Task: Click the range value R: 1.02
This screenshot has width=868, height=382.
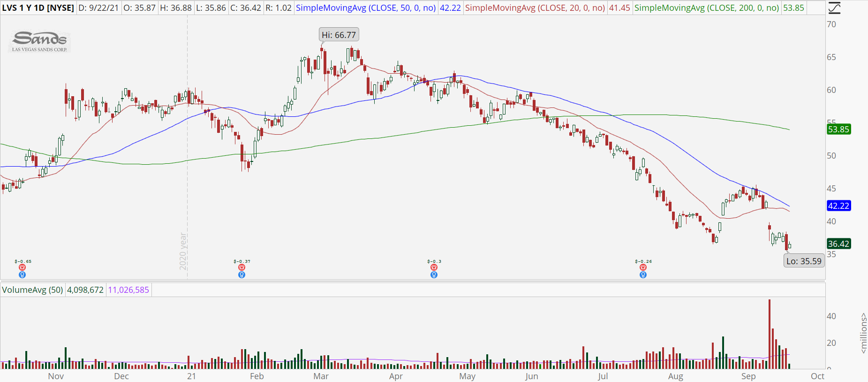Action: pyautogui.click(x=278, y=8)
